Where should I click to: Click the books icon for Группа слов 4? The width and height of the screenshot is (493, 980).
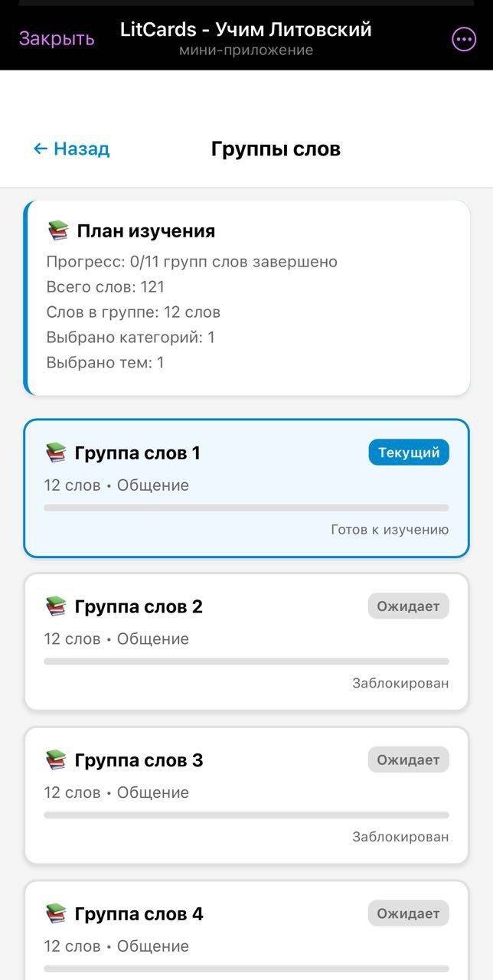55,913
